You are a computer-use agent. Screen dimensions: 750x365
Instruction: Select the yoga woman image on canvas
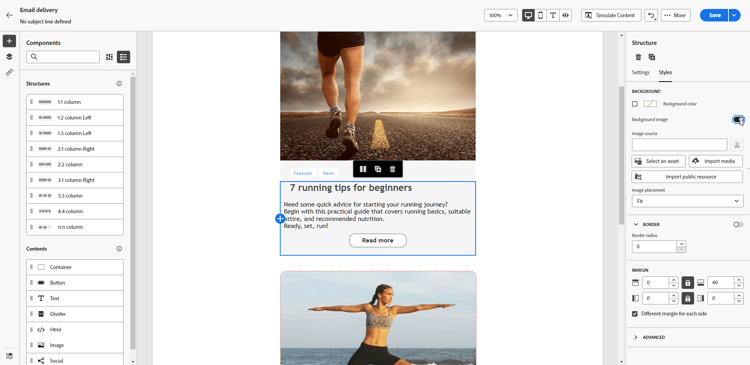378,318
